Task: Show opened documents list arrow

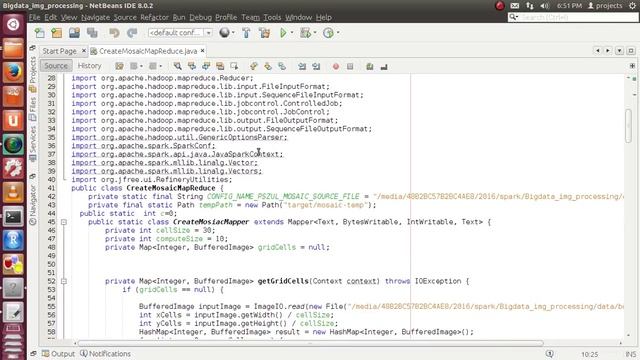Action: 619,51
